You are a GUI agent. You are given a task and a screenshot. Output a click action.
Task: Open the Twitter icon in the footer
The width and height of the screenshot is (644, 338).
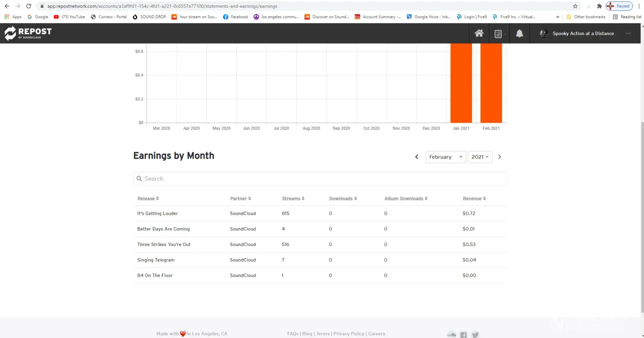click(475, 334)
